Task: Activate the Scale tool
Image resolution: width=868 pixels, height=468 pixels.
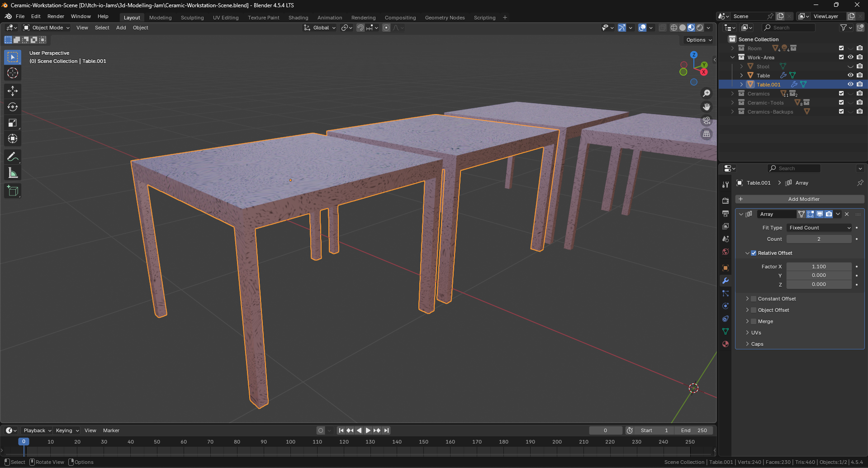Action: point(13,123)
